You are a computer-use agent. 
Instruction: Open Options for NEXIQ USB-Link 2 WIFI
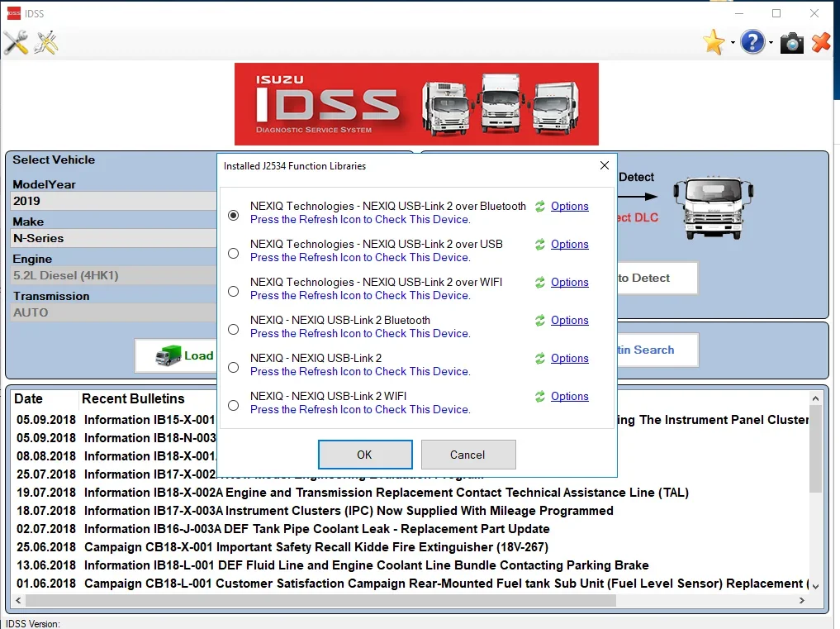(x=569, y=397)
